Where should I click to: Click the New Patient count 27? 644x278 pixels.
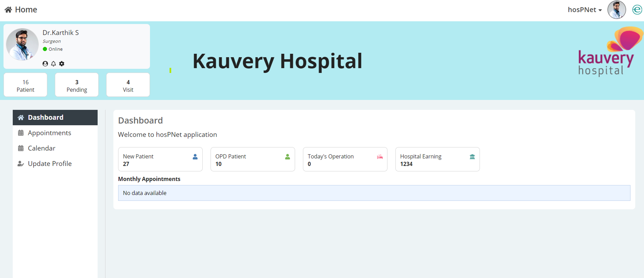[126, 164]
